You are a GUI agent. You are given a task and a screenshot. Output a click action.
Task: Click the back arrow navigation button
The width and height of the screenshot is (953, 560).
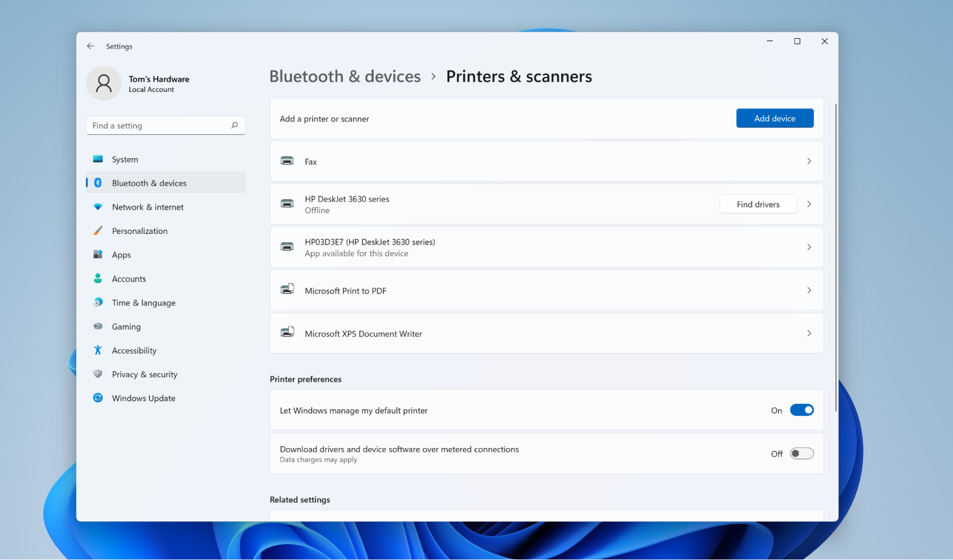(x=91, y=45)
